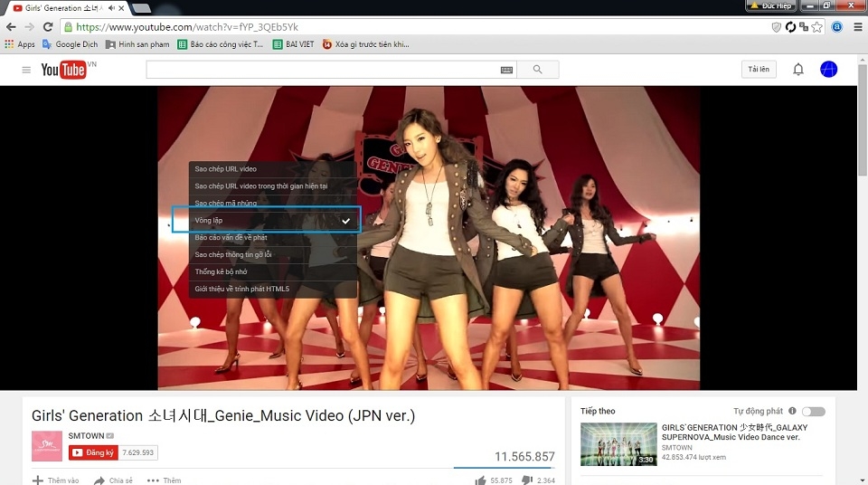Open Giới thiệu về trình phát HTML5
The width and height of the screenshot is (868, 485).
coord(273,289)
